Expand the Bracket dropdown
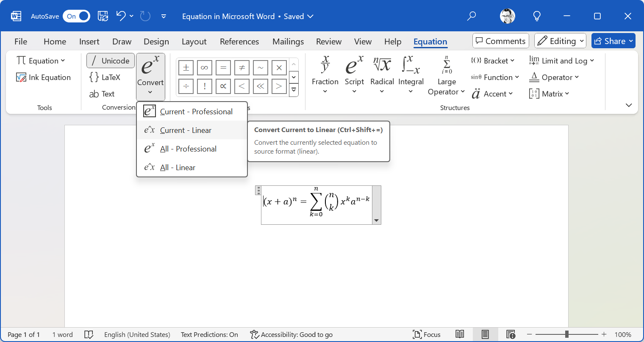Image resolution: width=644 pixels, height=342 pixels. [x=493, y=61]
